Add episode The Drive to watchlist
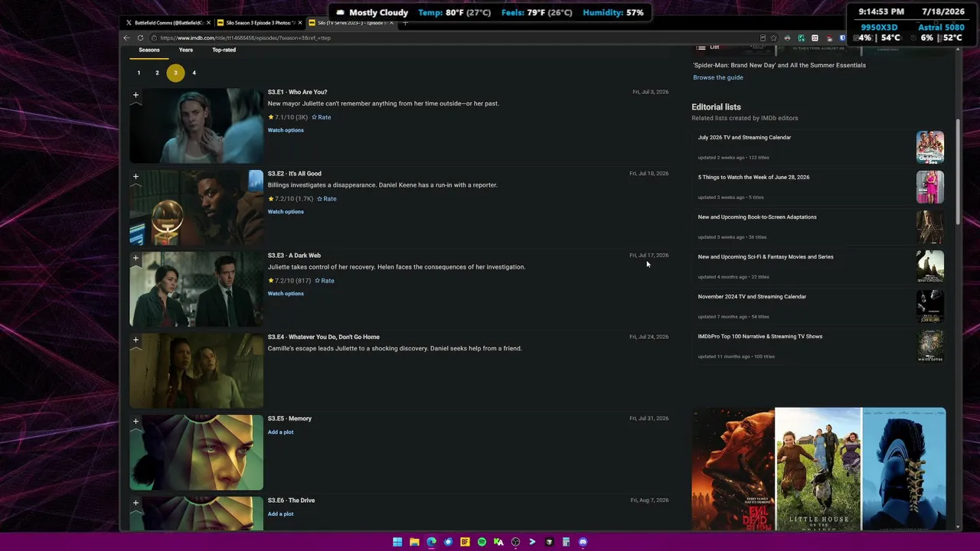 pos(136,504)
